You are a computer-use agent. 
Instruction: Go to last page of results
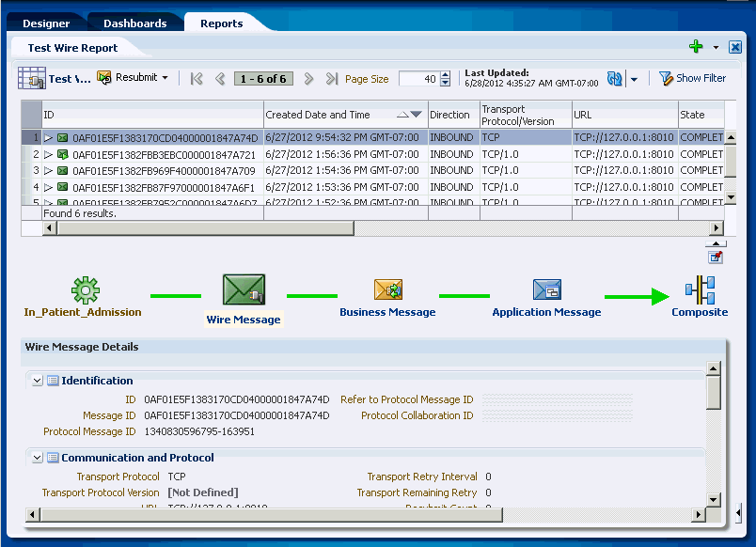point(332,79)
